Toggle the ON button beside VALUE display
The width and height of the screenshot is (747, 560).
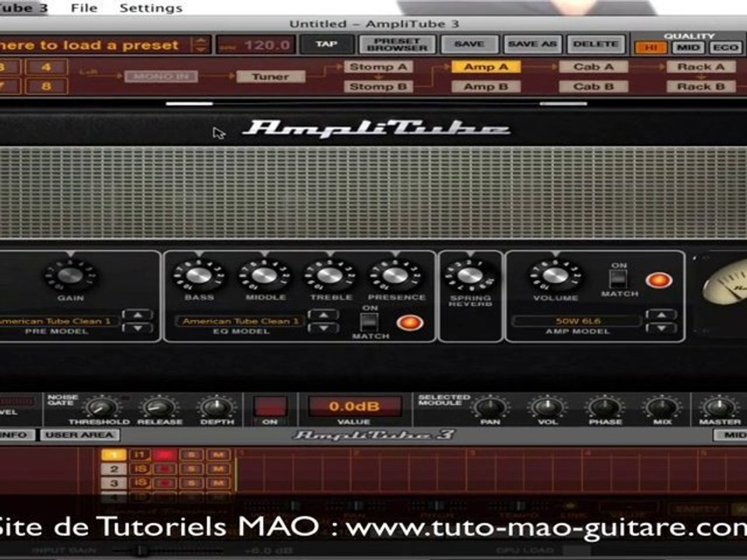[270, 408]
